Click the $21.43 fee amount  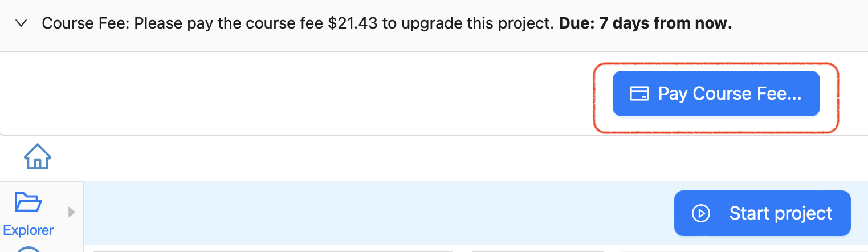click(353, 24)
